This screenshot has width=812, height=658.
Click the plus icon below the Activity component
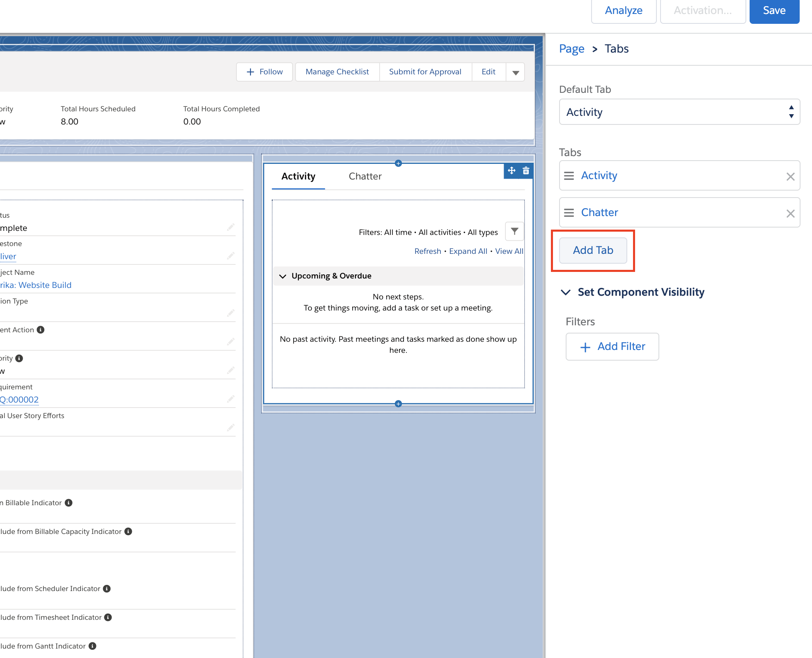tap(398, 404)
